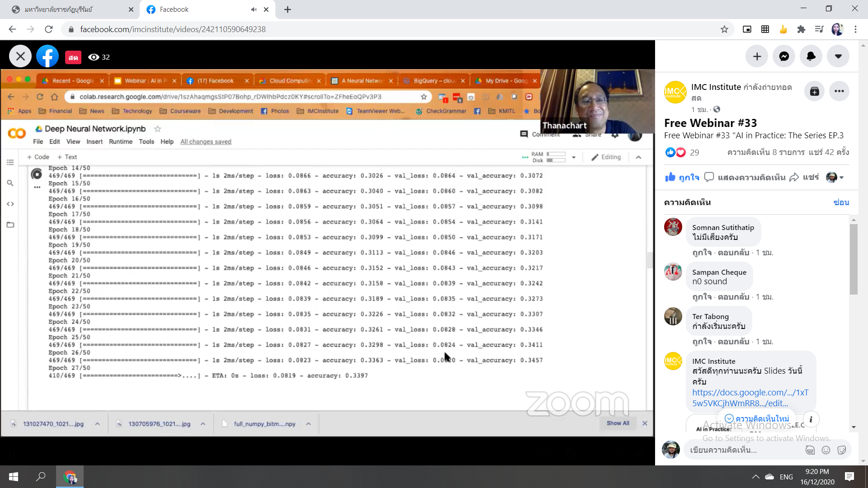The image size is (868, 488).
Task: Like Ter Tabong's comment
Action: (702, 342)
